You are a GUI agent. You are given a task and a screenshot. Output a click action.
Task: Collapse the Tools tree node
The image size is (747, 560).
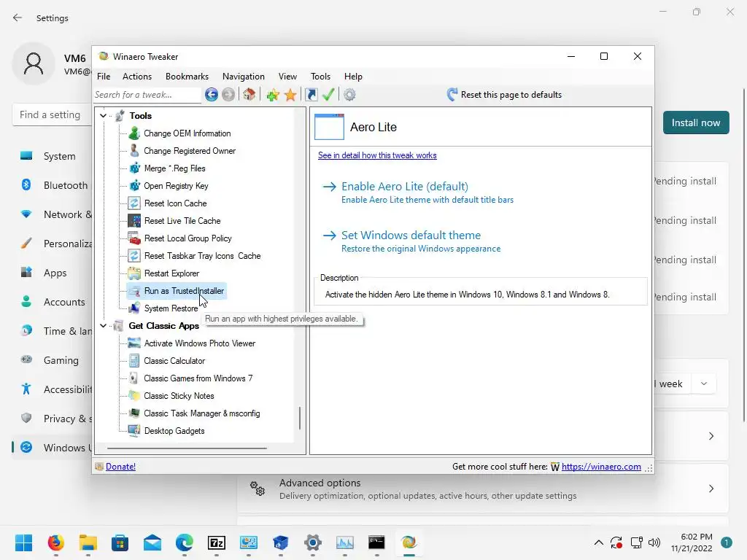pyautogui.click(x=103, y=116)
